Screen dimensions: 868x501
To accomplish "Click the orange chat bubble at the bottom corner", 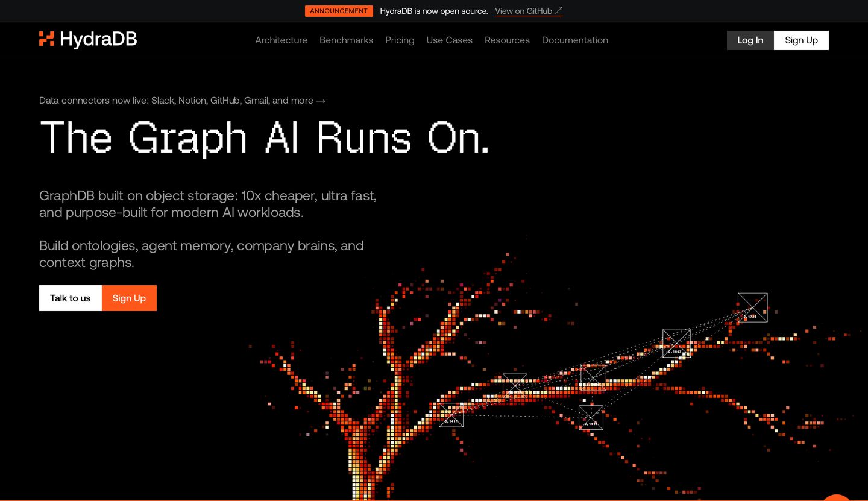I will click(837, 497).
